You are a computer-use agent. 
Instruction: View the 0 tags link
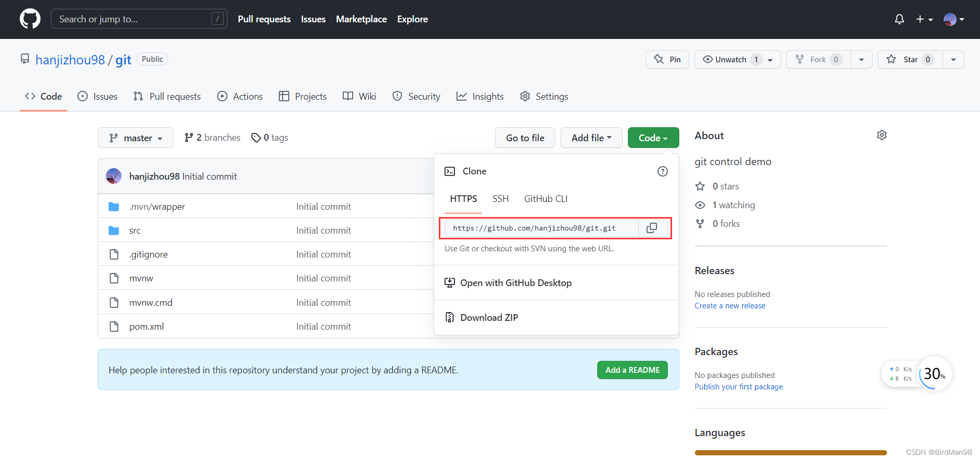(x=270, y=138)
